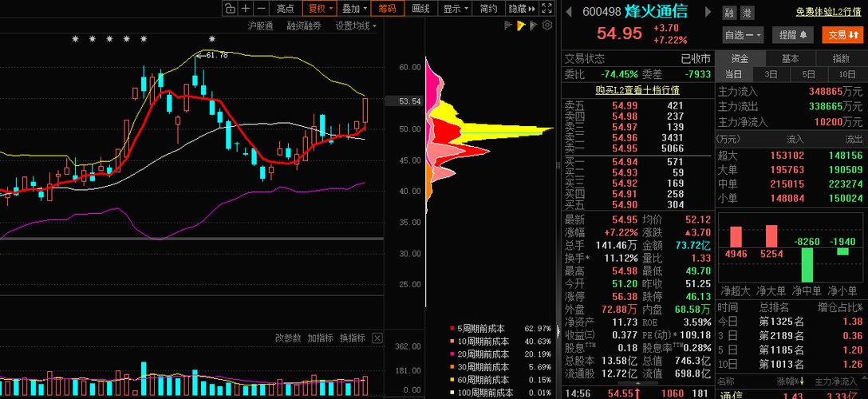This screenshot has height=399, width=868.
Task: Open the 设置均线 moving average dropdown
Action: [x=356, y=26]
